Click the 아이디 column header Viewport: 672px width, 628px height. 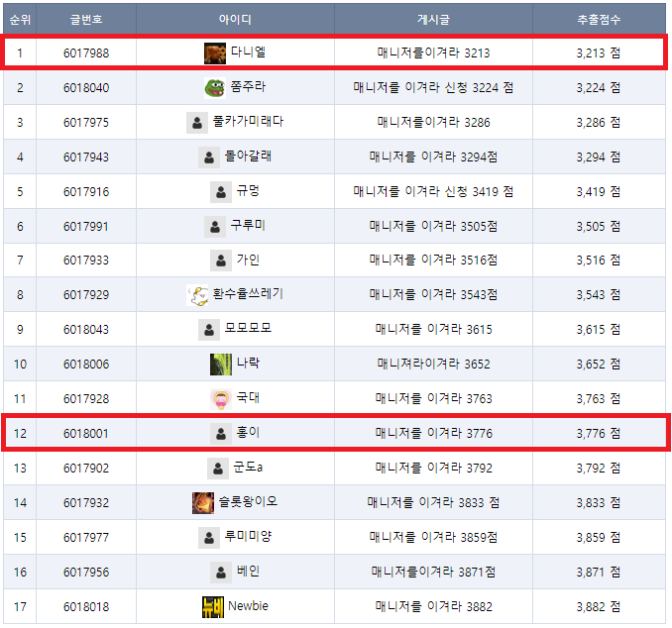click(x=235, y=19)
